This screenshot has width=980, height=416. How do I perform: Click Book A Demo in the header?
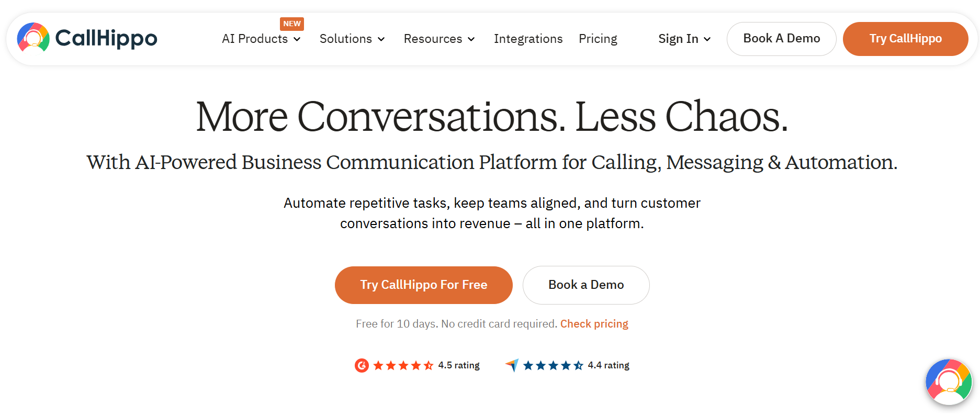(x=781, y=38)
